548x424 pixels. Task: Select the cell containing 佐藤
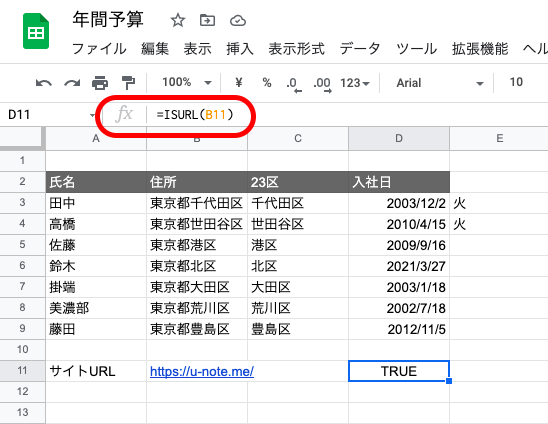tap(96, 245)
